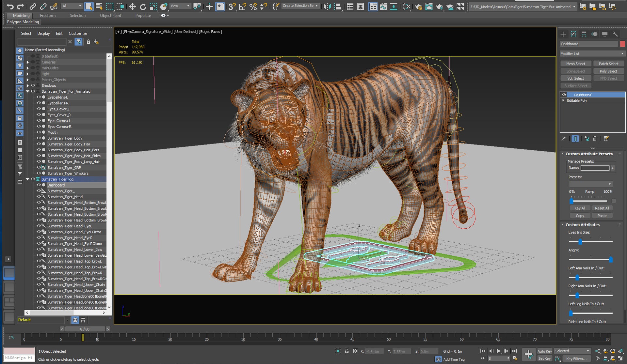Activate the Select and Rotate tool
Screen dimensions: 627x364
pos(143,6)
